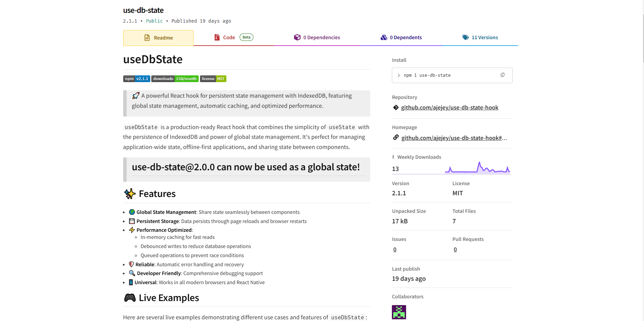
Task: Click the downloads 158/month badge
Action: click(x=175, y=79)
